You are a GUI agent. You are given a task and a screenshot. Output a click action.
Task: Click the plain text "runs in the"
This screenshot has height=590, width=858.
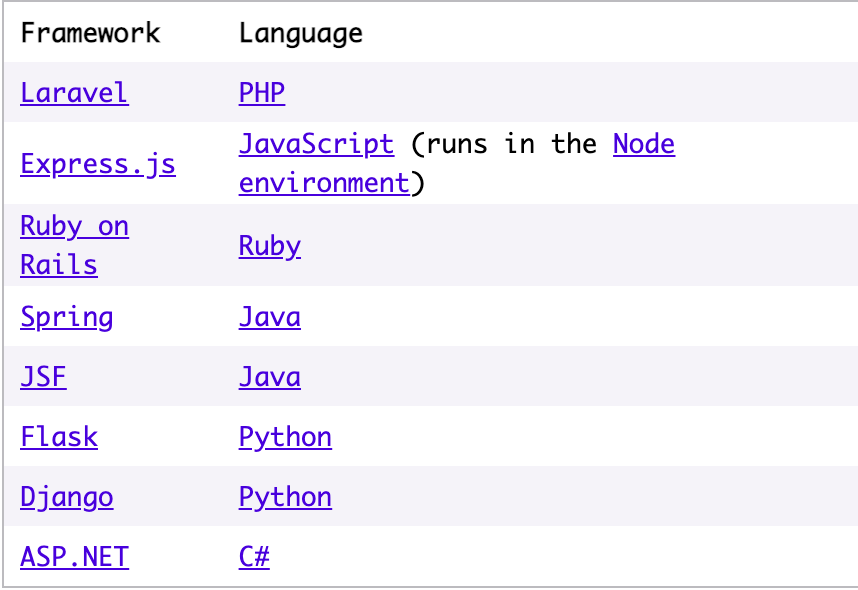tap(511, 144)
